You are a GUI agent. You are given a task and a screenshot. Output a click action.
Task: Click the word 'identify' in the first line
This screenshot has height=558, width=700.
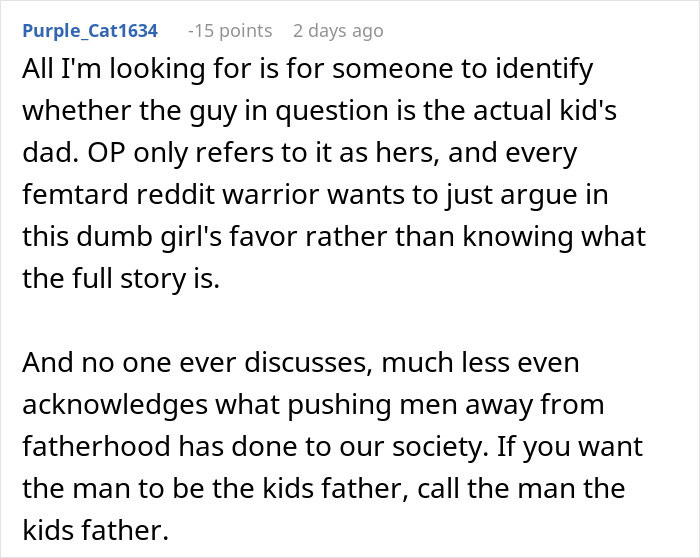click(x=544, y=70)
